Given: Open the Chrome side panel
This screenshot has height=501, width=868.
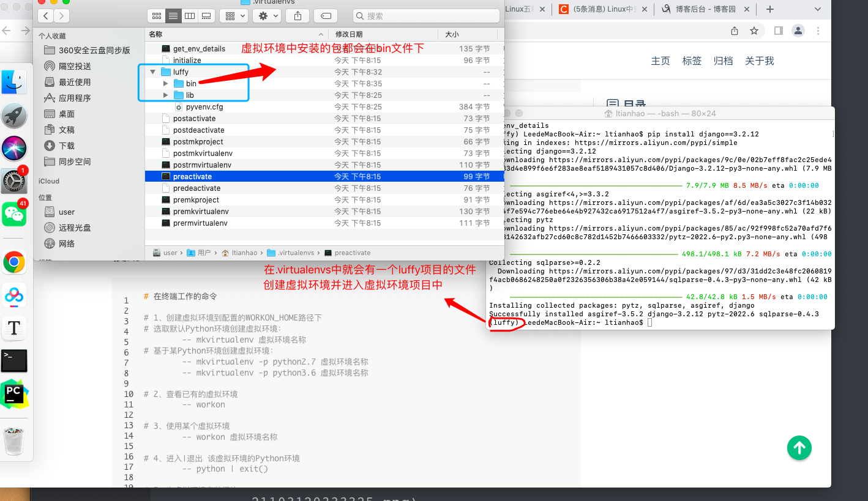Looking at the screenshot, I should click(779, 31).
